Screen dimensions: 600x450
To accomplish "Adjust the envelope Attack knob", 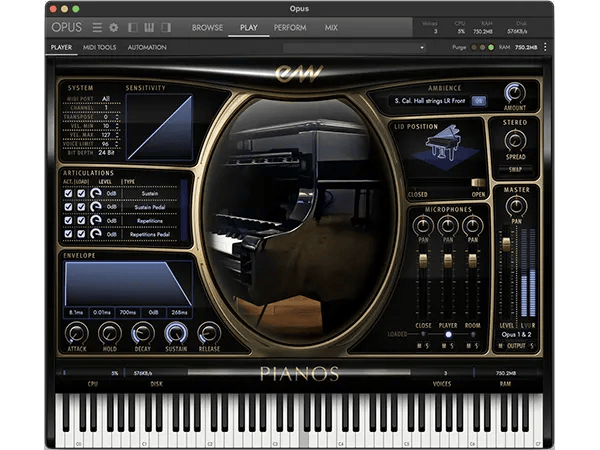I will pyautogui.click(x=77, y=333).
